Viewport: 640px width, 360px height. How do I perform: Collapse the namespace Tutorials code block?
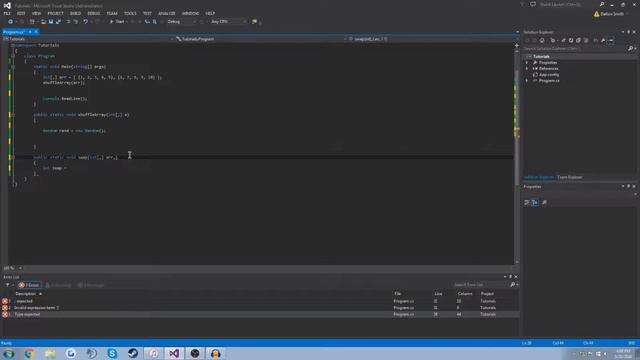pos(13,45)
